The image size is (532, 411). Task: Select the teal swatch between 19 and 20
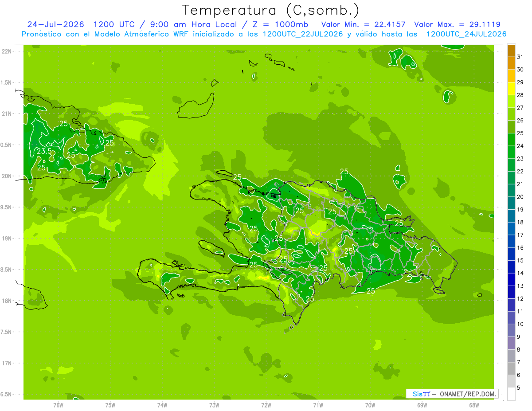(511, 203)
